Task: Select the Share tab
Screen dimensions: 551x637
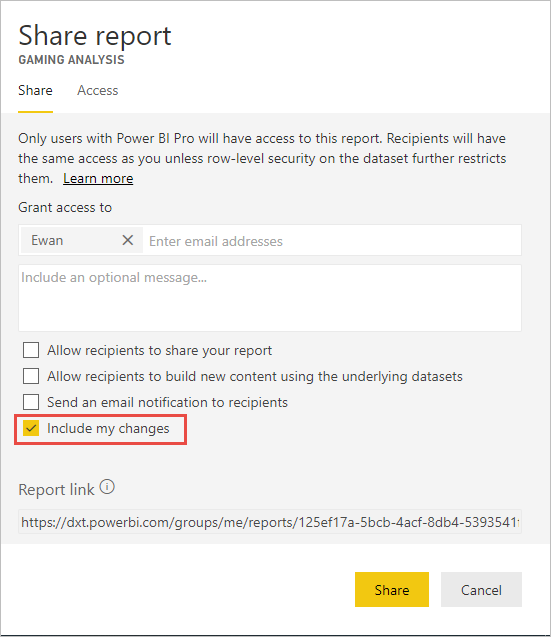Action: (x=35, y=90)
